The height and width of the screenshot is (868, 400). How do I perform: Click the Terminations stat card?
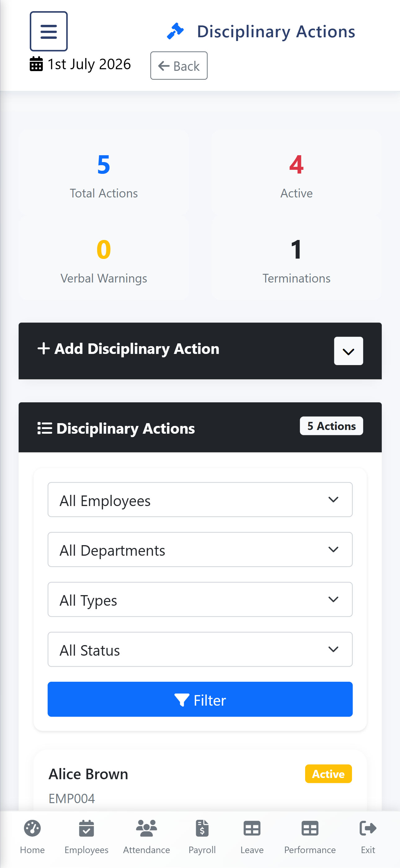pyautogui.click(x=296, y=258)
